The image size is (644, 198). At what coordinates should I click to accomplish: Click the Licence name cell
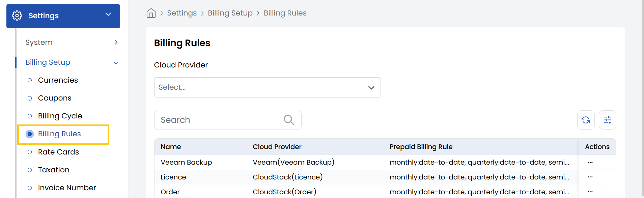(173, 177)
